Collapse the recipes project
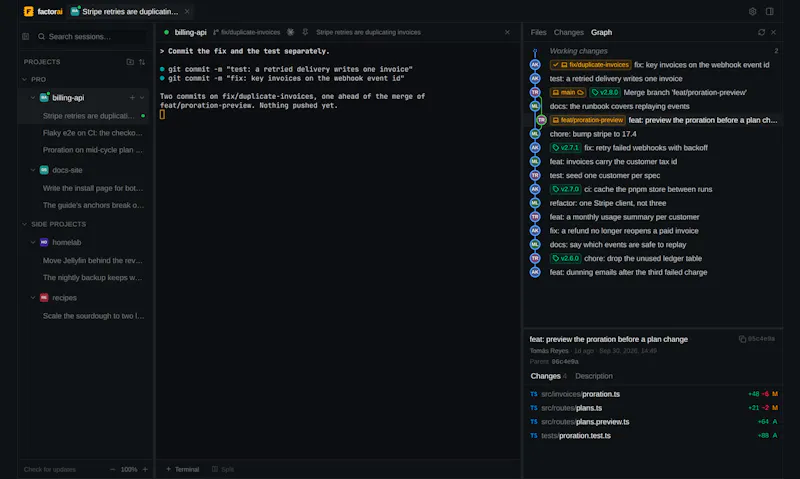 tap(33, 297)
